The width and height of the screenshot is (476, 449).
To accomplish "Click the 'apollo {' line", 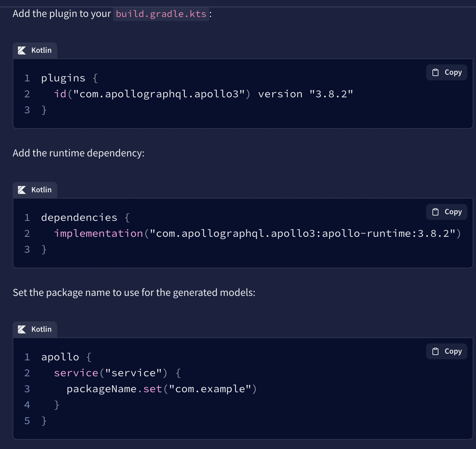I will pyautogui.click(x=66, y=357).
